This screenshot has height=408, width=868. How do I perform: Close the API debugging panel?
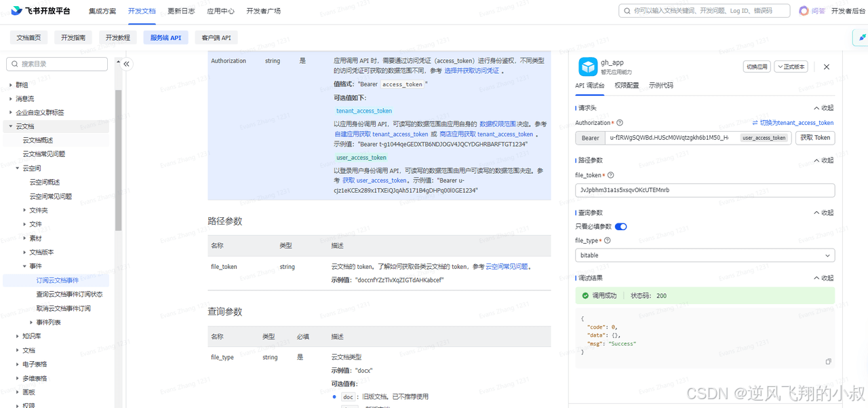point(827,67)
